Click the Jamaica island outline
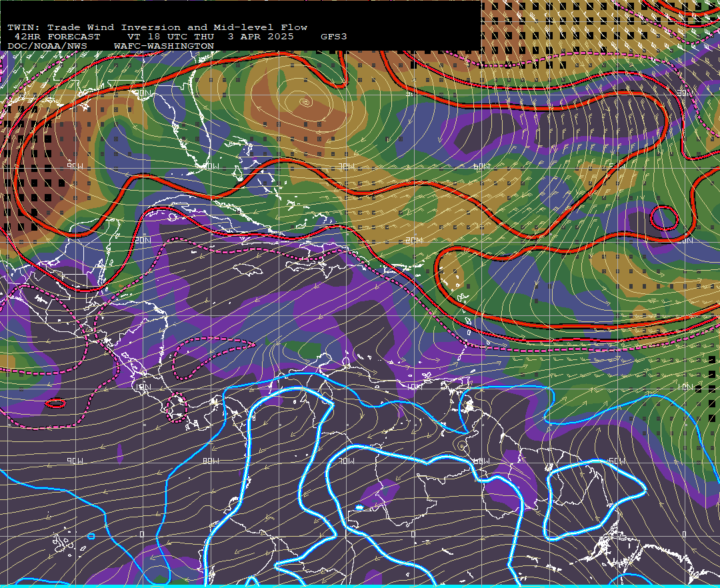This screenshot has width=720, height=588. pos(248,269)
